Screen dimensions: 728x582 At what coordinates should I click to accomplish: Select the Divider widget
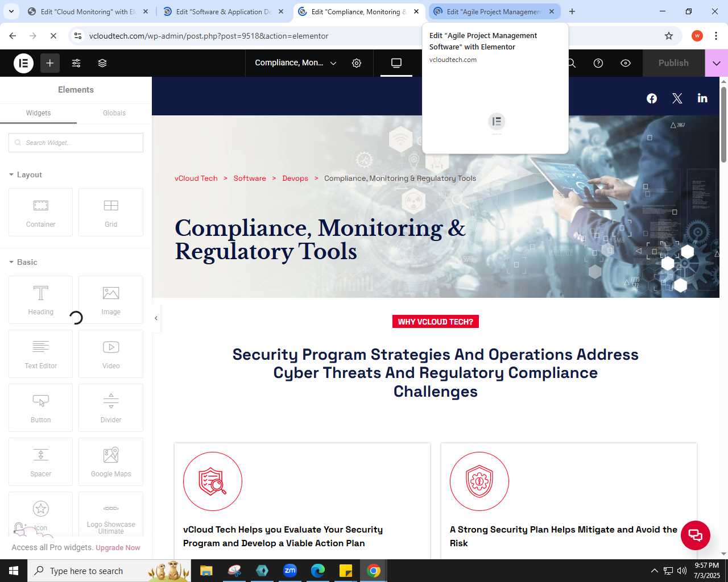pyautogui.click(x=111, y=408)
